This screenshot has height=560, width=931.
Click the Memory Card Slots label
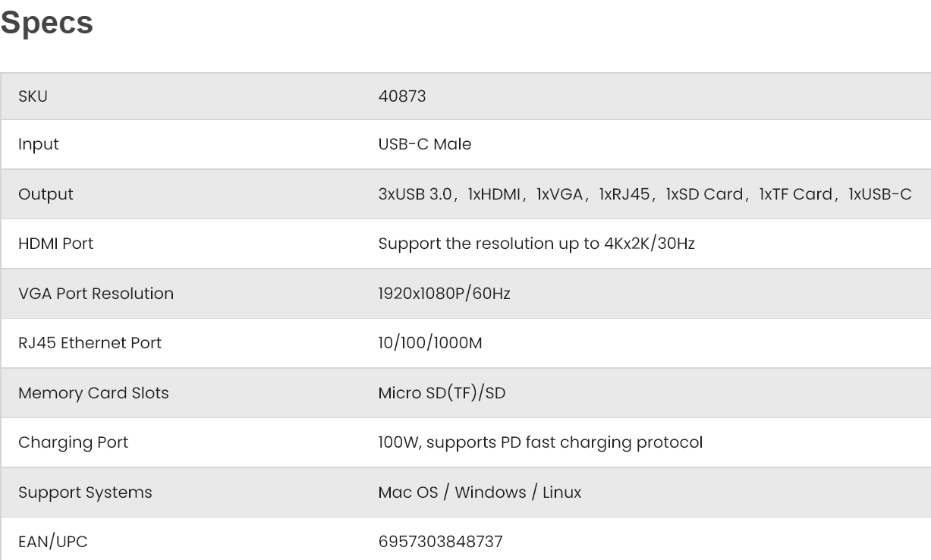point(93,393)
